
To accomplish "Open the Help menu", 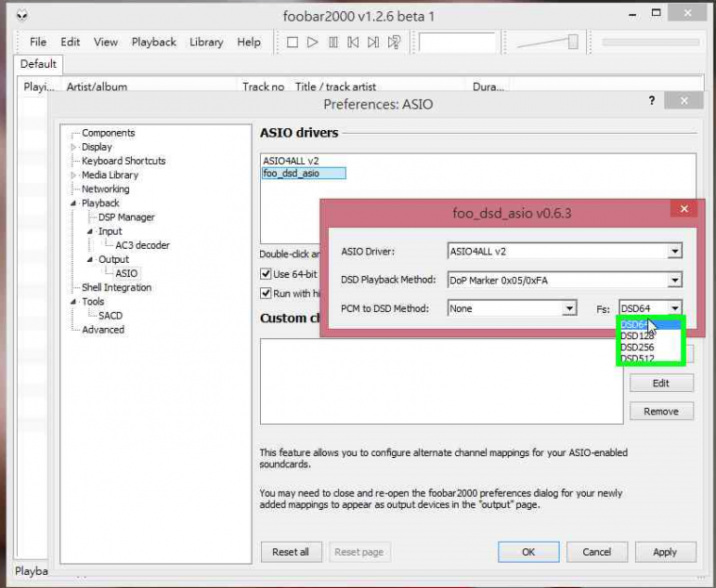I will [249, 42].
